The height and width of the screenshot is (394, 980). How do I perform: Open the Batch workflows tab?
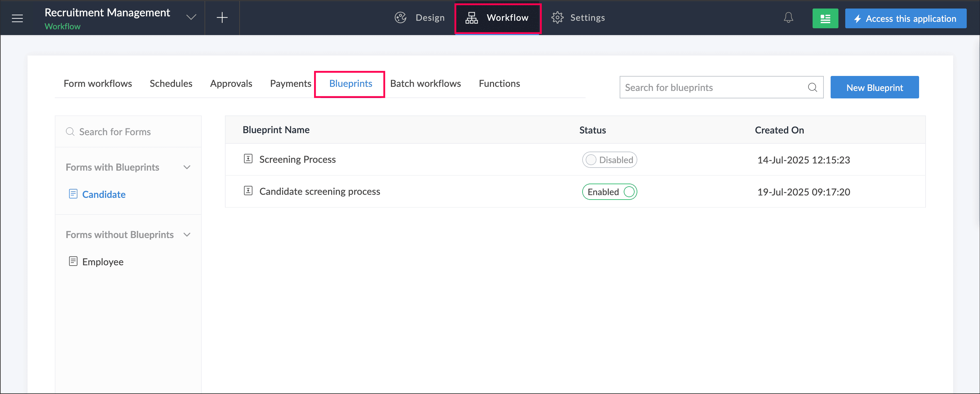click(425, 83)
